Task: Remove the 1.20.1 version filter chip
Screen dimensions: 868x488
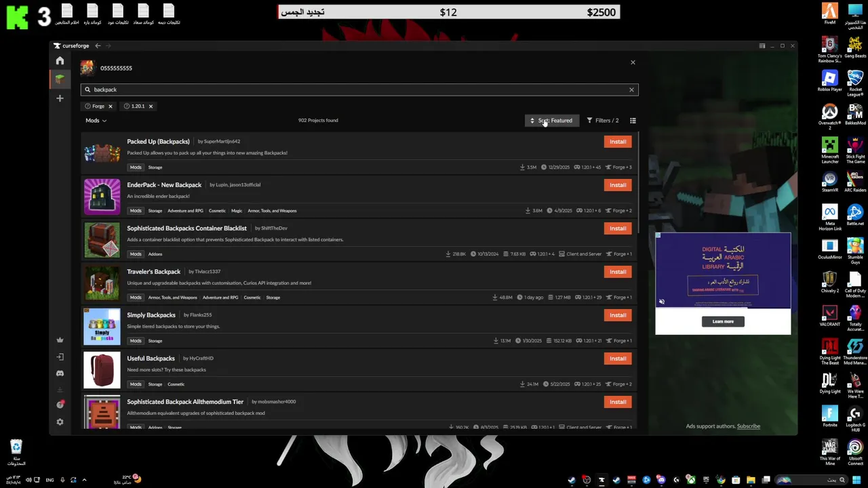Action: click(151, 106)
